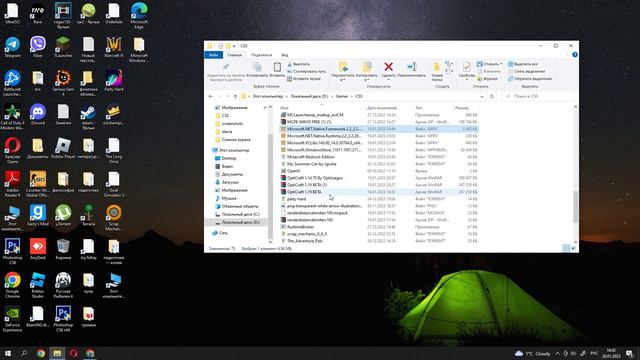This screenshot has width=640, height=360.
Task: Select the uTorrent desktop icon
Action: tap(63, 216)
